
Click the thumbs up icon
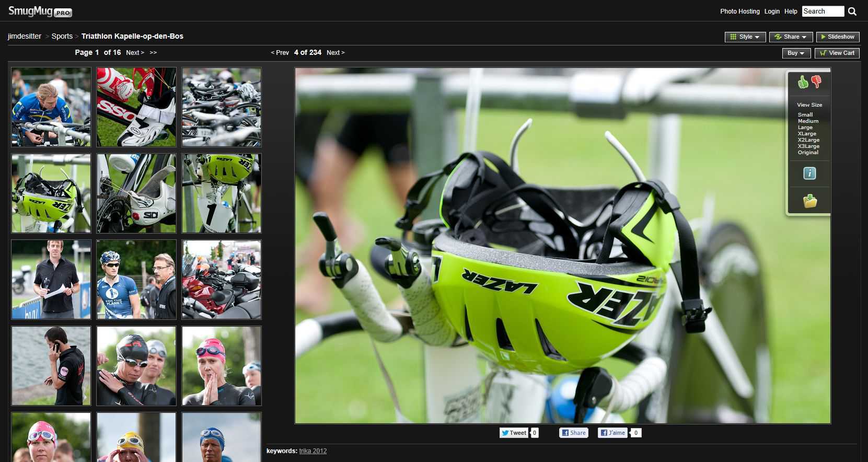click(803, 82)
